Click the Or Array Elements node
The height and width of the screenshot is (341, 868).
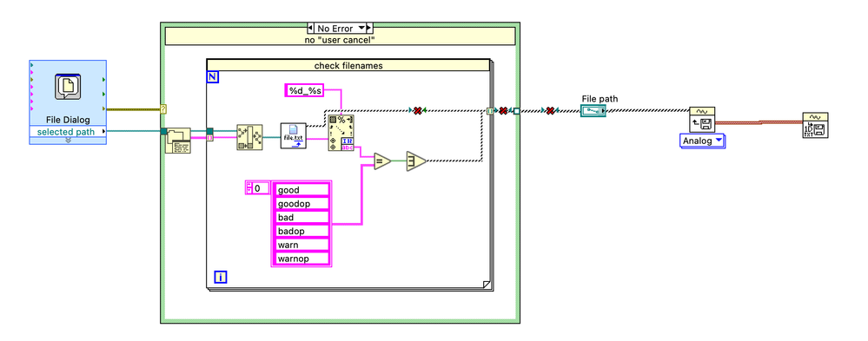pos(416,161)
